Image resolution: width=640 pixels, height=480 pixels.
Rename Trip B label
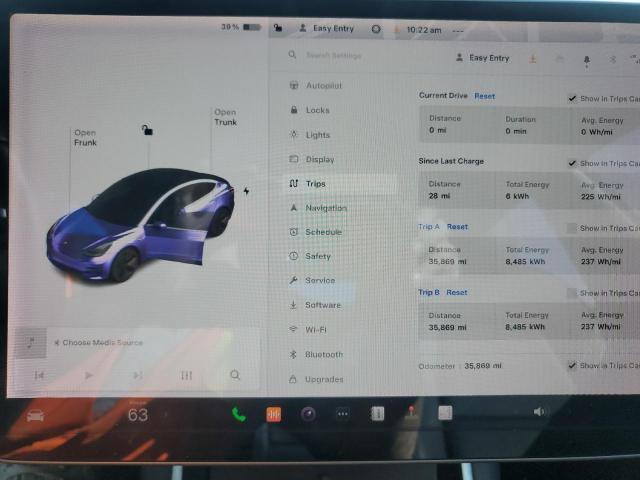pyautogui.click(x=429, y=293)
